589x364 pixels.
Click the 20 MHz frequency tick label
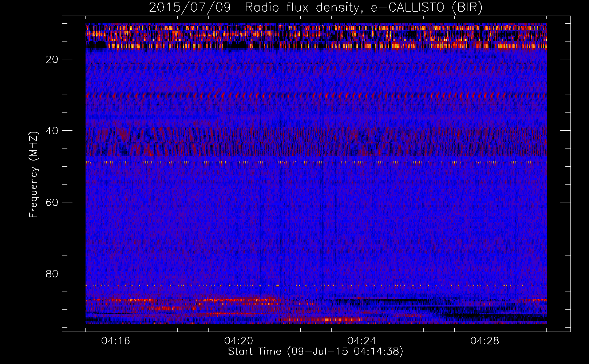[x=52, y=59]
